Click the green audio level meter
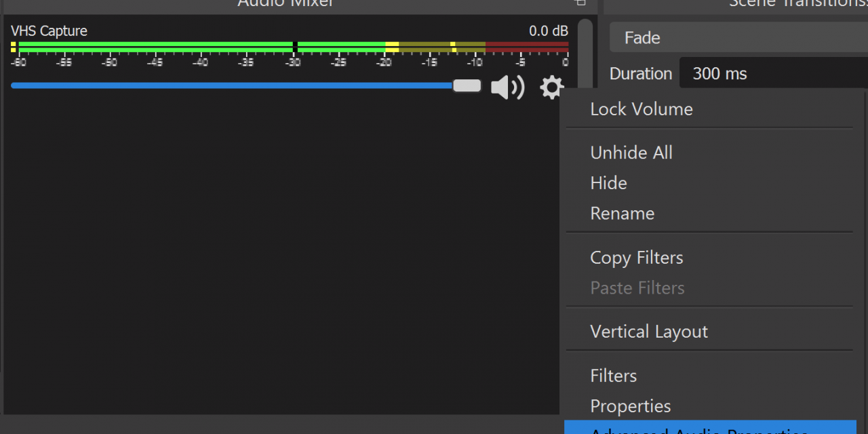Image resolution: width=868 pixels, height=434 pixels. click(x=156, y=47)
